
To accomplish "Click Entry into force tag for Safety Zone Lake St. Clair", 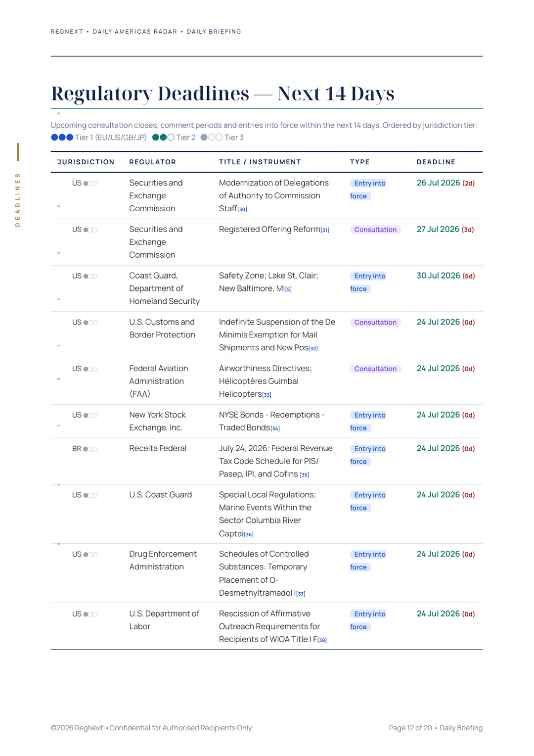I will [368, 283].
